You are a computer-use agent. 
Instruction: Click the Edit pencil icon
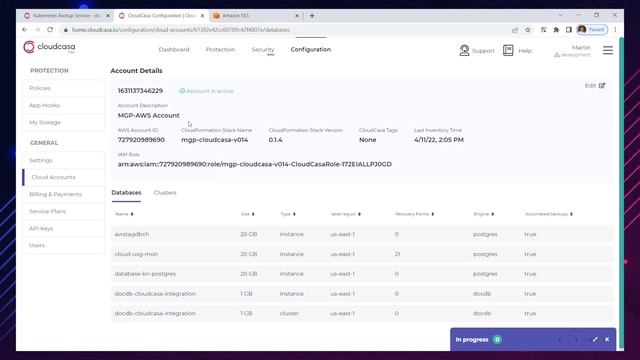click(x=602, y=85)
